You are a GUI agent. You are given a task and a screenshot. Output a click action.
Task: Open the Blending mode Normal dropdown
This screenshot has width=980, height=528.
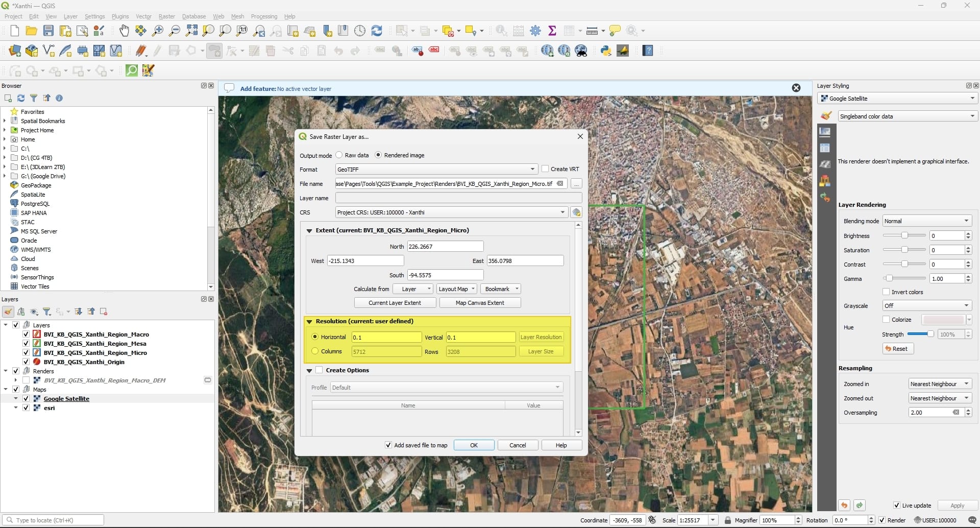927,221
